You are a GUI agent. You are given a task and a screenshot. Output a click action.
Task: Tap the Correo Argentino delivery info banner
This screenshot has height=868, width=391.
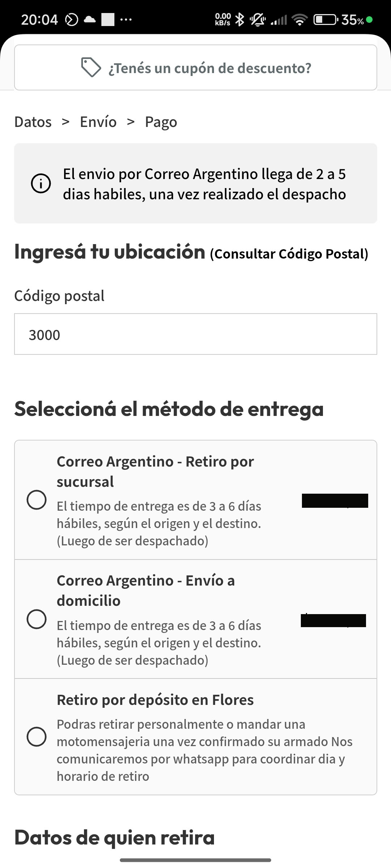[x=204, y=184]
